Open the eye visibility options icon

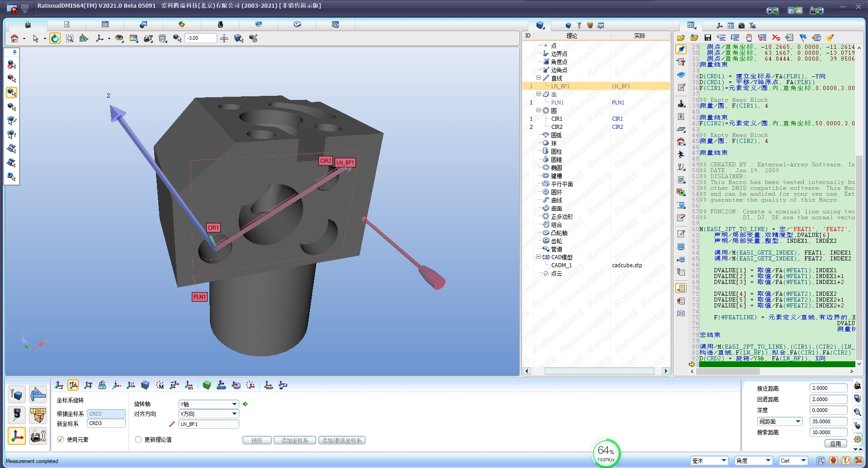coord(119,38)
